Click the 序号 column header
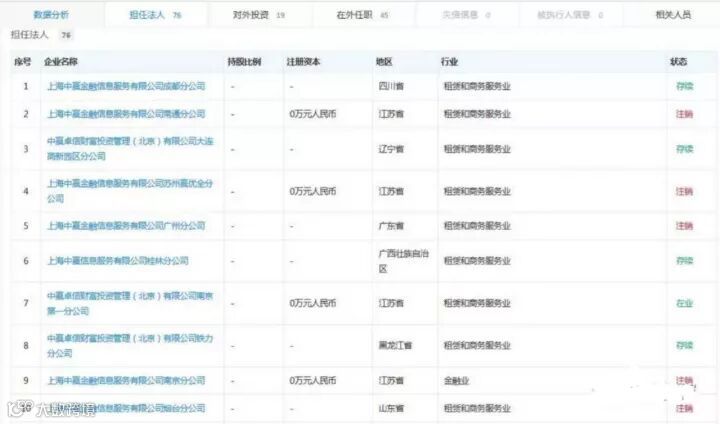Image resolution: width=720 pixels, height=424 pixels. (22, 62)
